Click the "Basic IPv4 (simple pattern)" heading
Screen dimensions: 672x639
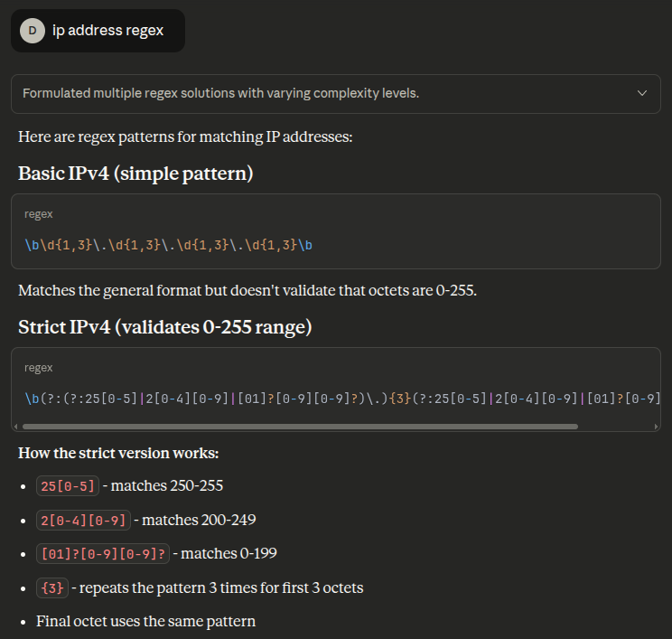135,174
